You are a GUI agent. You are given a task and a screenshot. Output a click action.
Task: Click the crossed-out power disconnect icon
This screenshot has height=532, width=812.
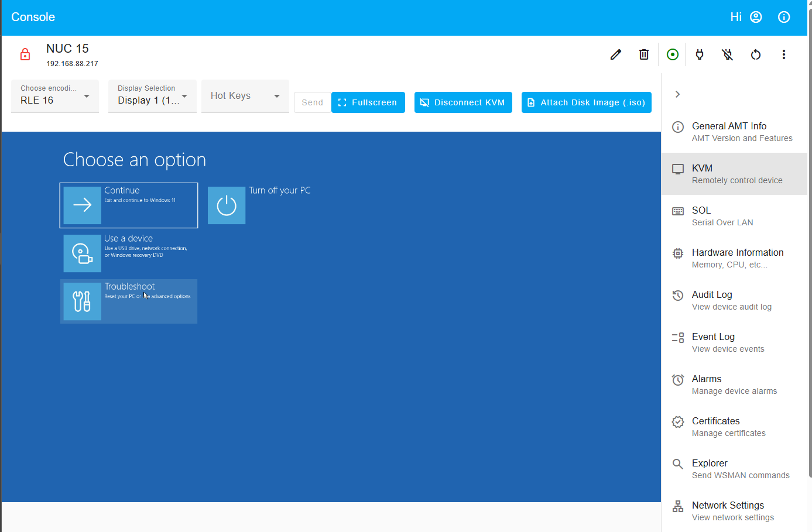click(x=727, y=54)
